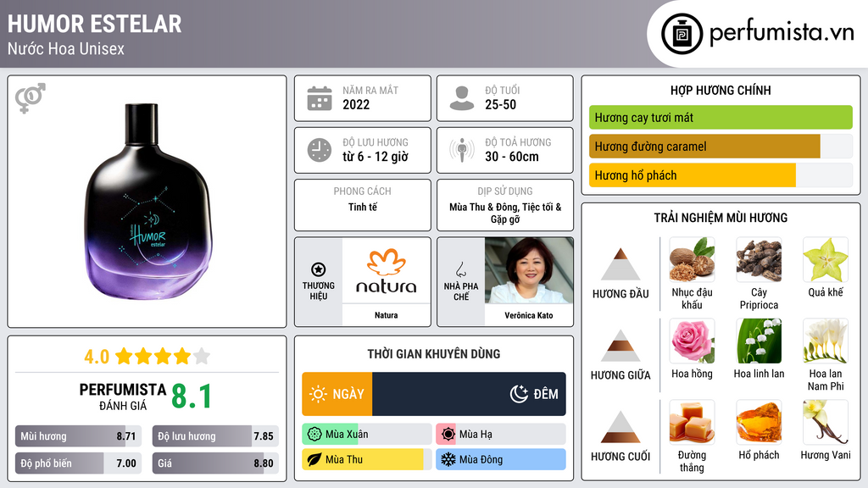Viewport: 868px width, 488px height.
Task: Click the leaf icon for Mùa Thu
Action: [x=314, y=459]
